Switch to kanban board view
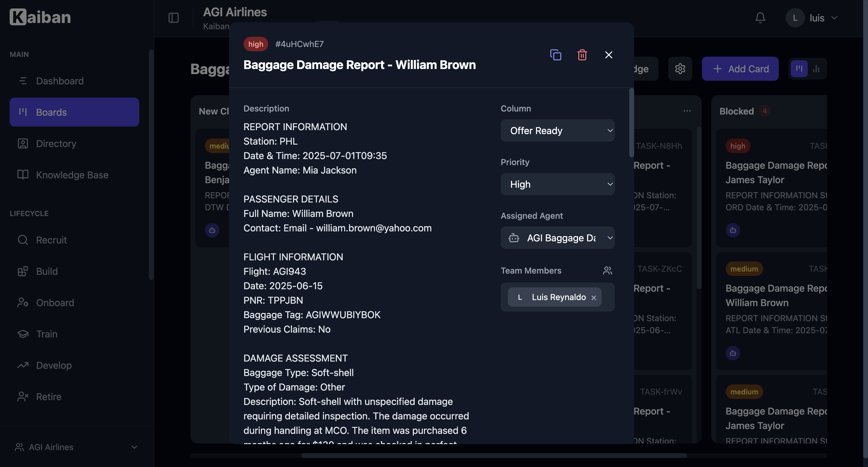The image size is (868, 467). click(x=799, y=69)
